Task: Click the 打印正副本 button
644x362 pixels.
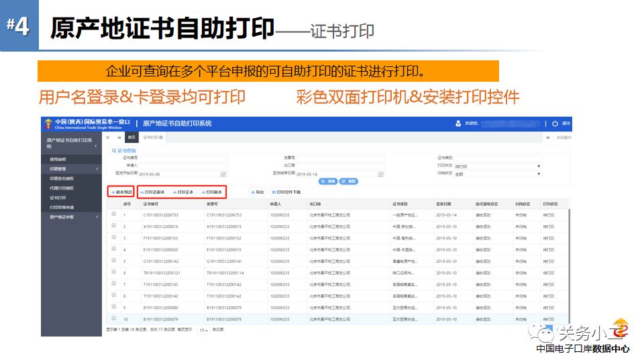Action: pyautogui.click(x=153, y=192)
